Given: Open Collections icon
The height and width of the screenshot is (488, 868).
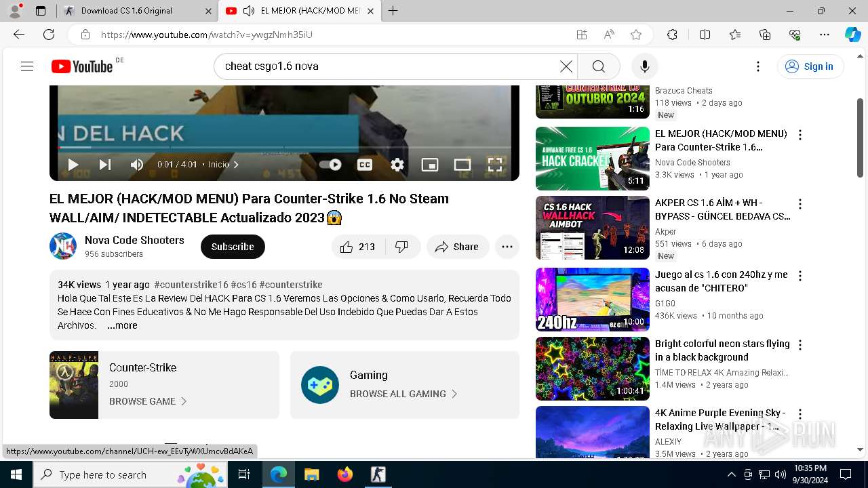Looking at the screenshot, I should pyautogui.click(x=765, y=35).
